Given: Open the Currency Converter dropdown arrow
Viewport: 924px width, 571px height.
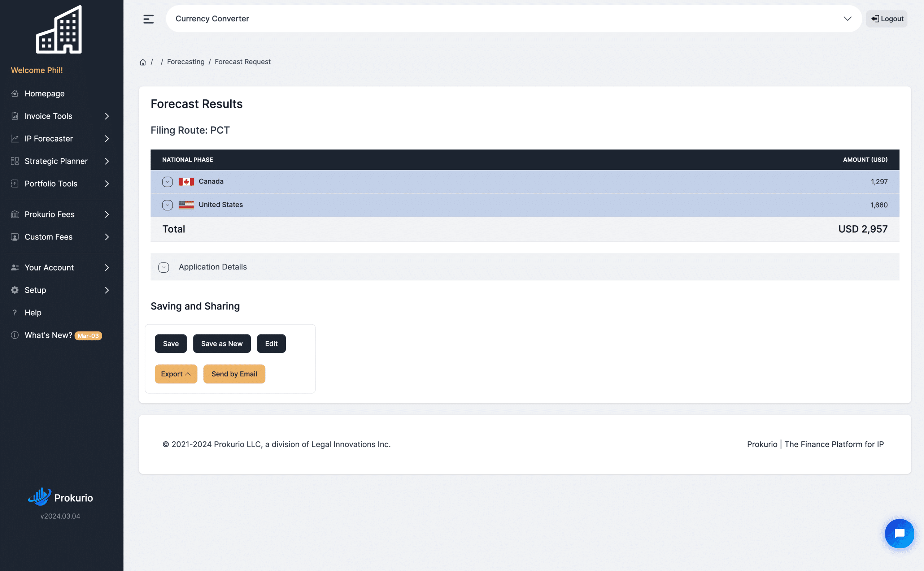Looking at the screenshot, I should coord(847,18).
